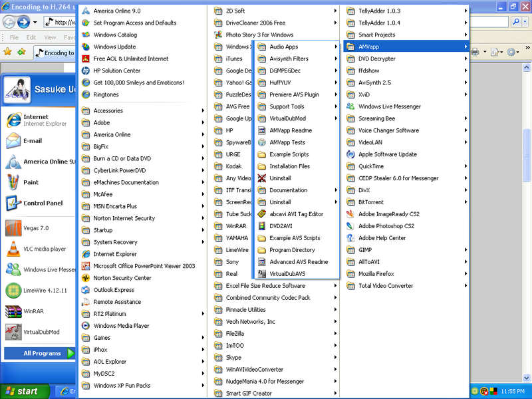Expand the McAfee submenu arrow
The image size is (532, 399).
pyautogui.click(x=203, y=194)
